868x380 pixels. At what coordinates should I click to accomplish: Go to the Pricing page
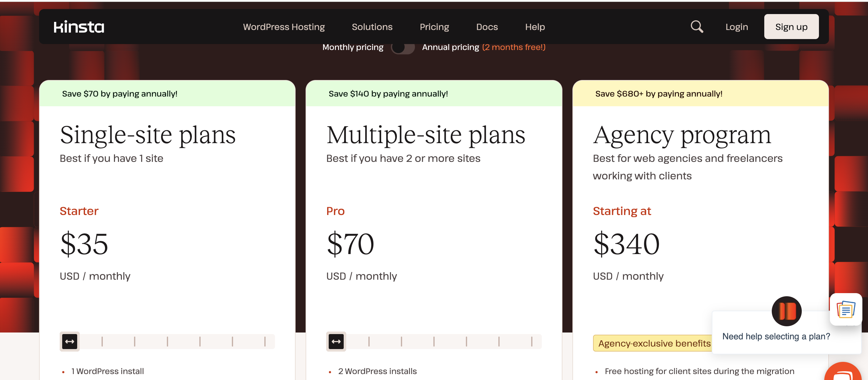point(434,27)
